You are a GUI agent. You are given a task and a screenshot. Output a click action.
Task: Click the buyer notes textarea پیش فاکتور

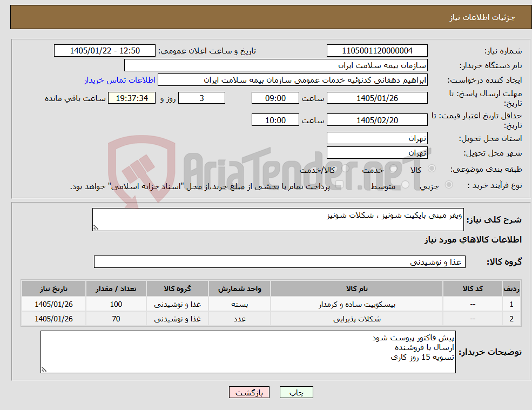click(x=248, y=352)
